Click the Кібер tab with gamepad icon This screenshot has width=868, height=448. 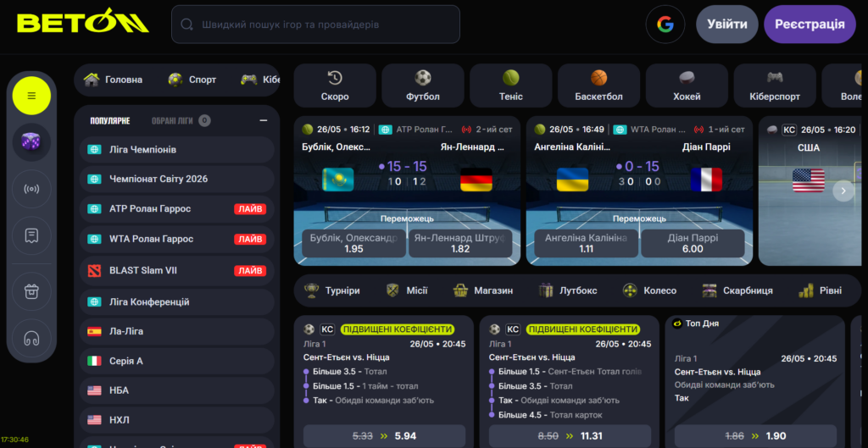pos(260,80)
